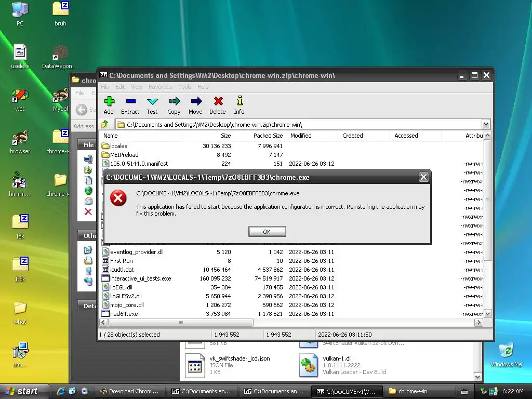Sort by the Accessed column header
This screenshot has height=399, width=532.
[416, 136]
